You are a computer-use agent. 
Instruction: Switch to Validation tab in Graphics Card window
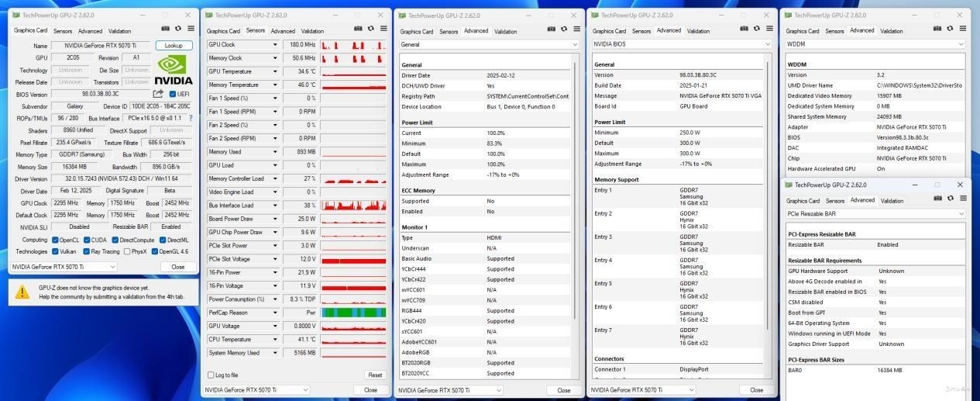[119, 31]
